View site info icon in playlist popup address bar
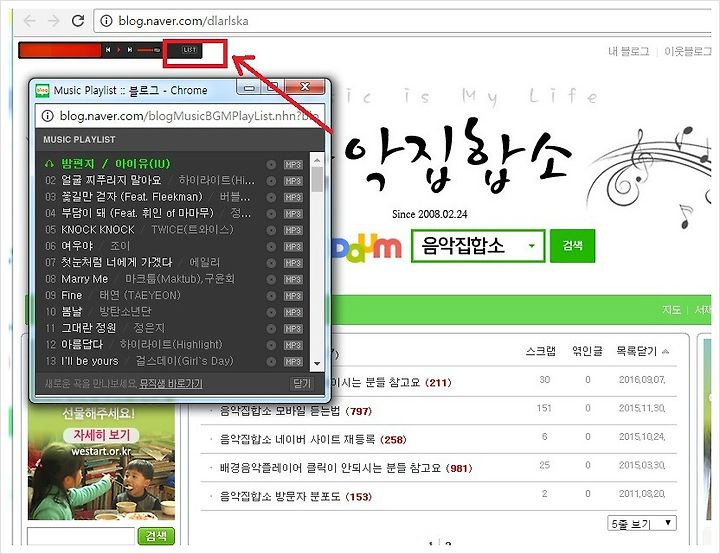This screenshot has width=720, height=554. click(x=47, y=116)
